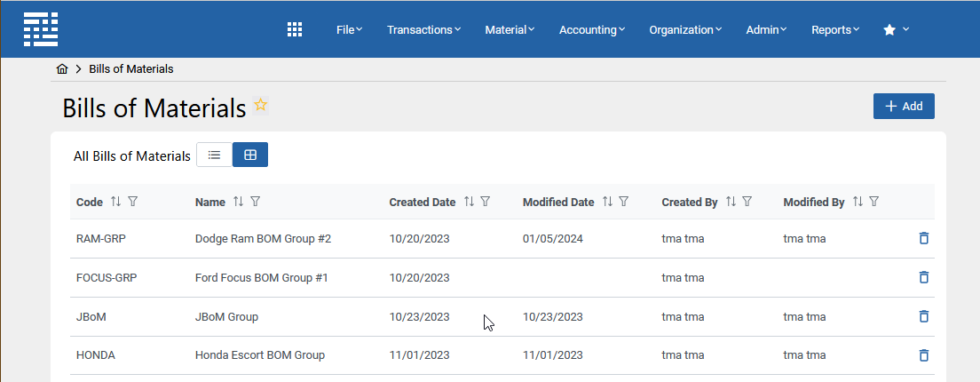Open the apps grid launcher icon
Viewport: 980px width, 382px height.
point(295,29)
